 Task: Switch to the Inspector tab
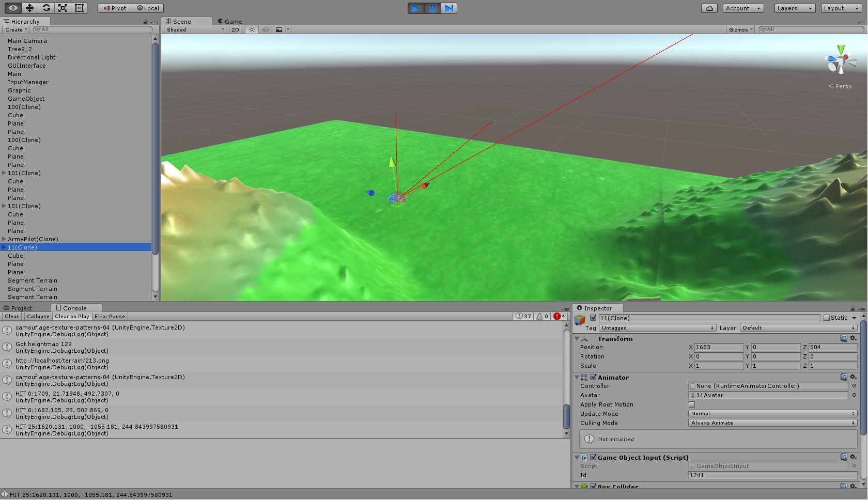point(597,308)
